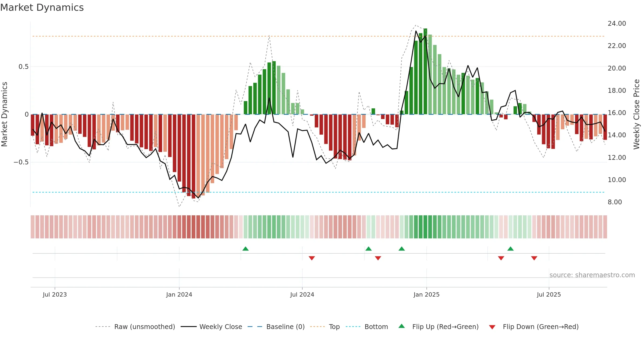Click the '22.00' right axis price label
This screenshot has width=644, height=362.
617,46
